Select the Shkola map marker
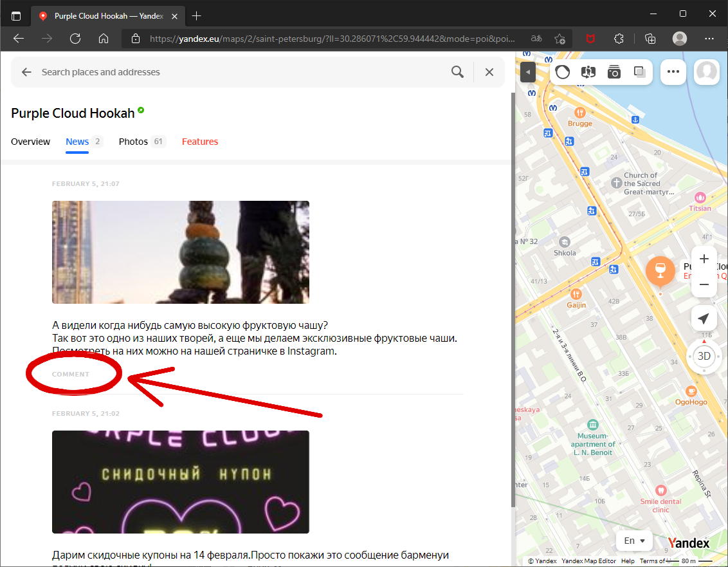 point(564,242)
